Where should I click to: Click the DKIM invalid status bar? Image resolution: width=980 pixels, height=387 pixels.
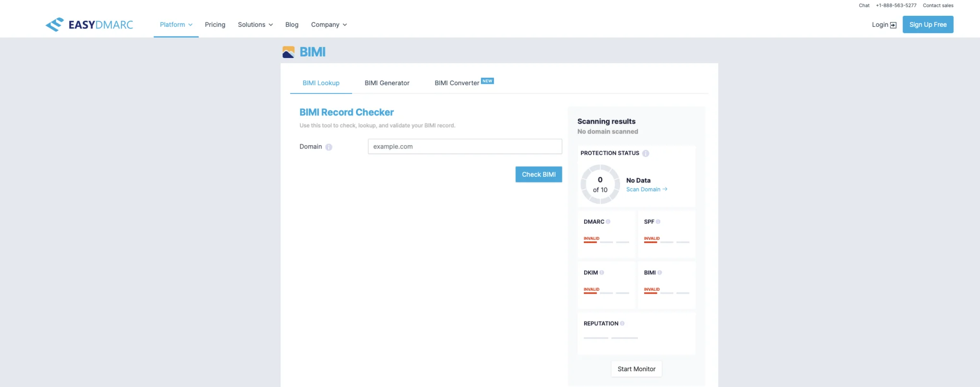606,293
